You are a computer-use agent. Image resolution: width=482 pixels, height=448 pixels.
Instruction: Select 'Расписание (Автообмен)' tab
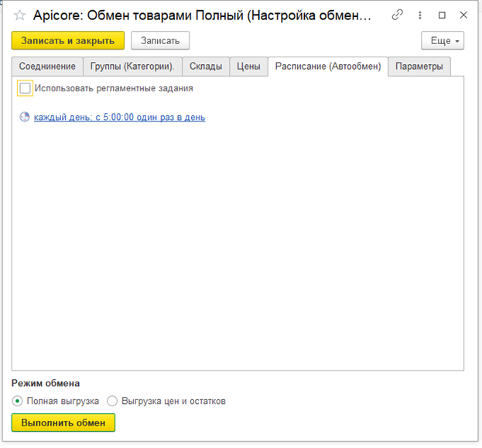point(328,67)
